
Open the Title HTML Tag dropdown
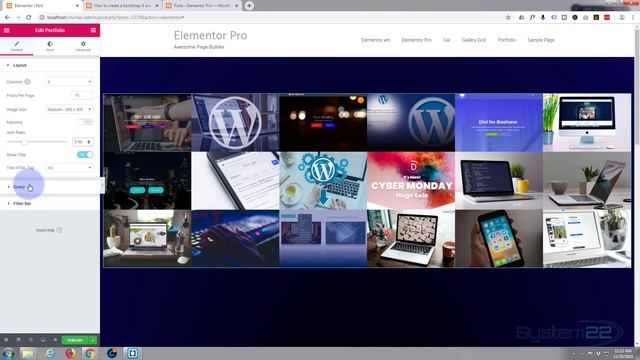(x=69, y=168)
